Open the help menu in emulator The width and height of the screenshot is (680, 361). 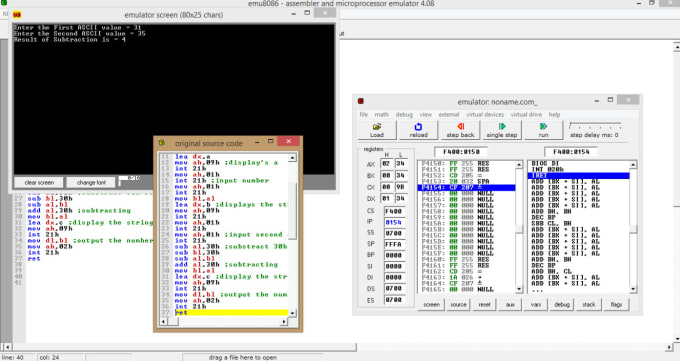click(554, 115)
